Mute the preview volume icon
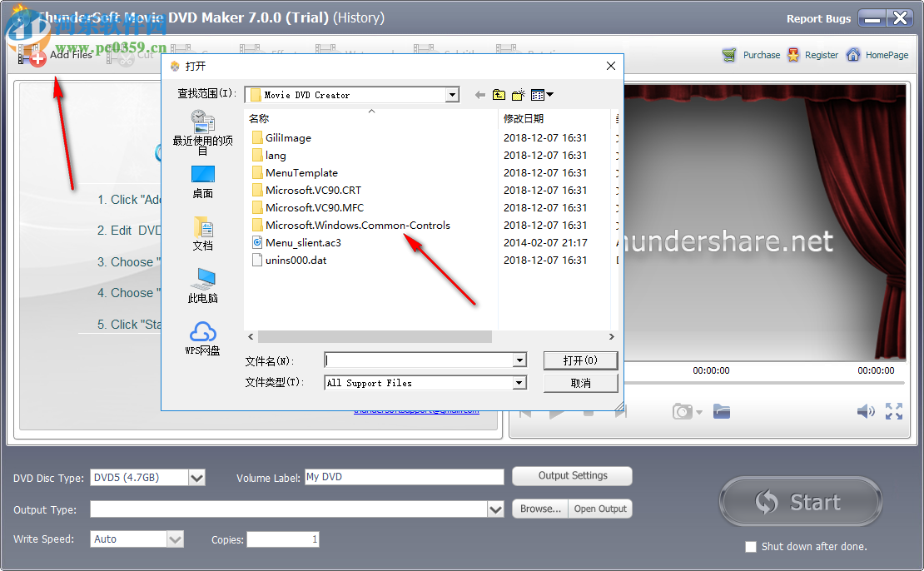The width and height of the screenshot is (924, 571). 864,410
